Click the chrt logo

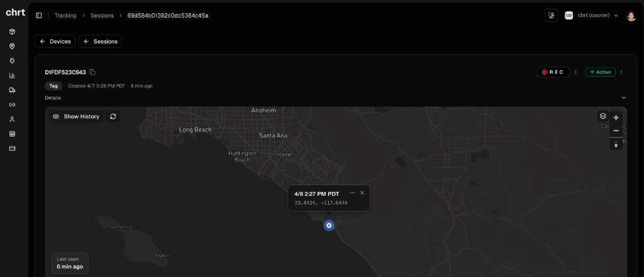[x=15, y=13]
